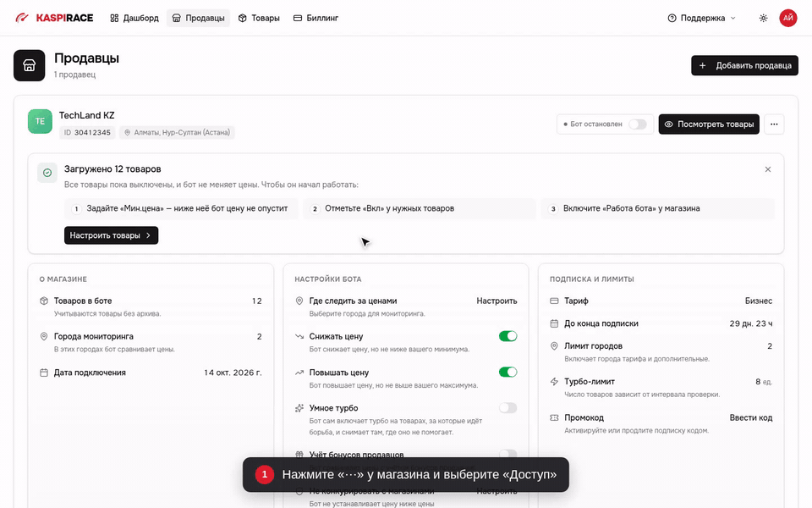Dismiss the 'Загружено 12 товаров' banner
Image resolution: width=812 pixels, height=508 pixels.
[768, 169]
